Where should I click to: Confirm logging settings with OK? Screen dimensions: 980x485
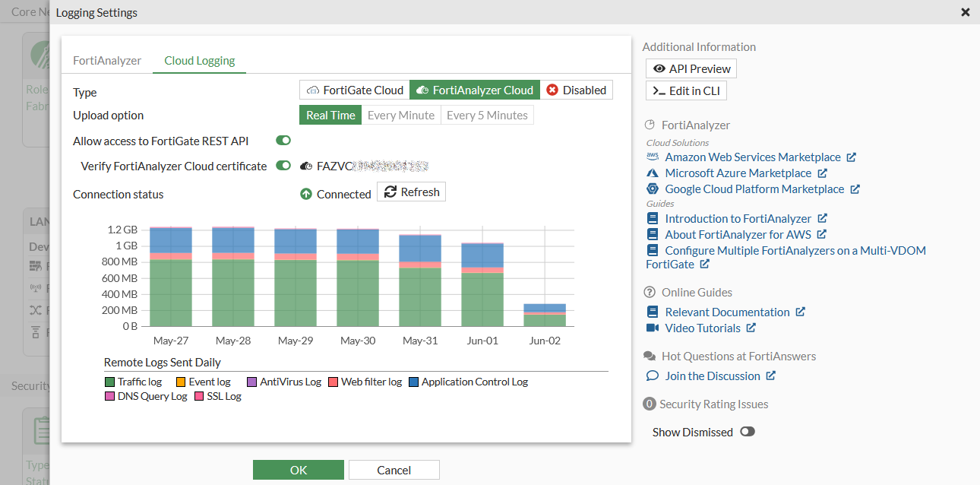click(x=298, y=469)
